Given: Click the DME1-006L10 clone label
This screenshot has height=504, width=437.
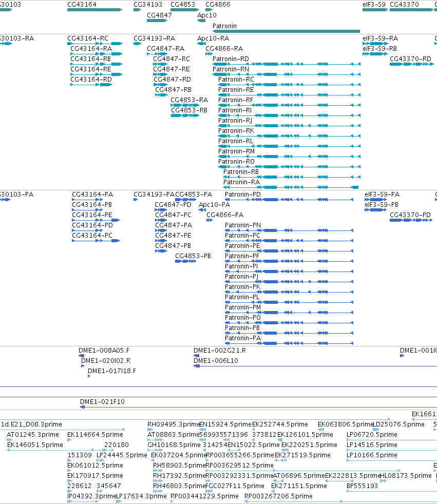Looking at the screenshot, I should 216,361.
